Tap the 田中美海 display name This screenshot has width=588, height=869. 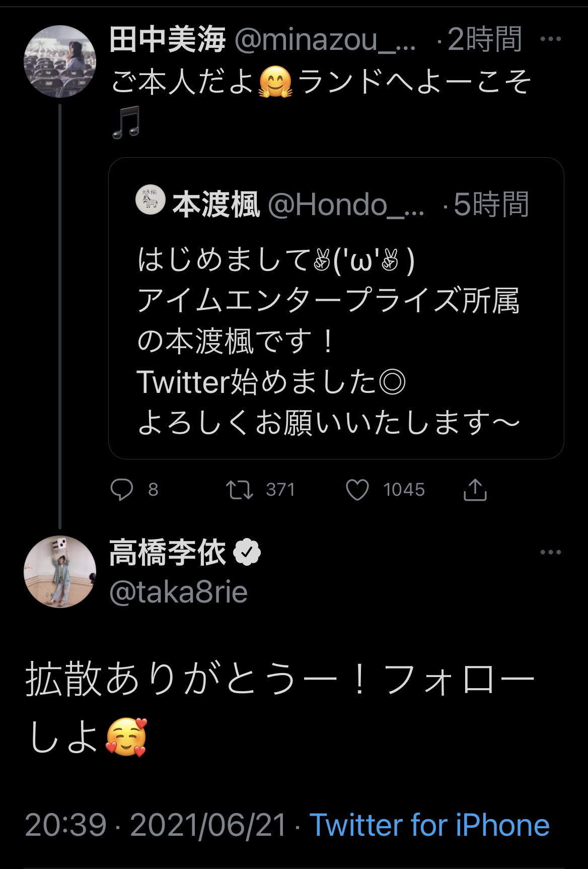click(x=168, y=40)
